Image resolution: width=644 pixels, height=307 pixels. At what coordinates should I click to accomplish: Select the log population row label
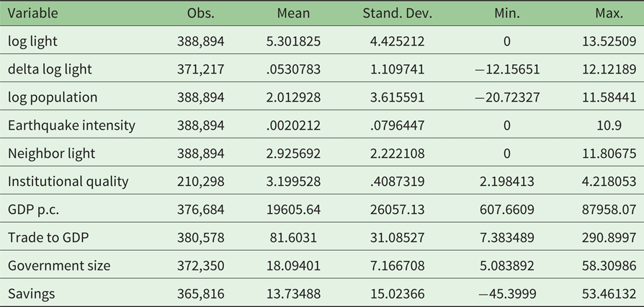53,97
